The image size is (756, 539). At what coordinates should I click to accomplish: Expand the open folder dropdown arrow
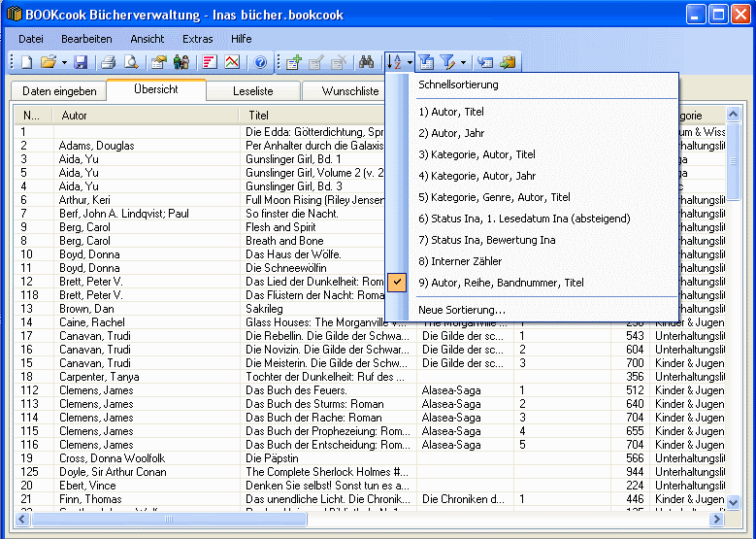(64, 63)
